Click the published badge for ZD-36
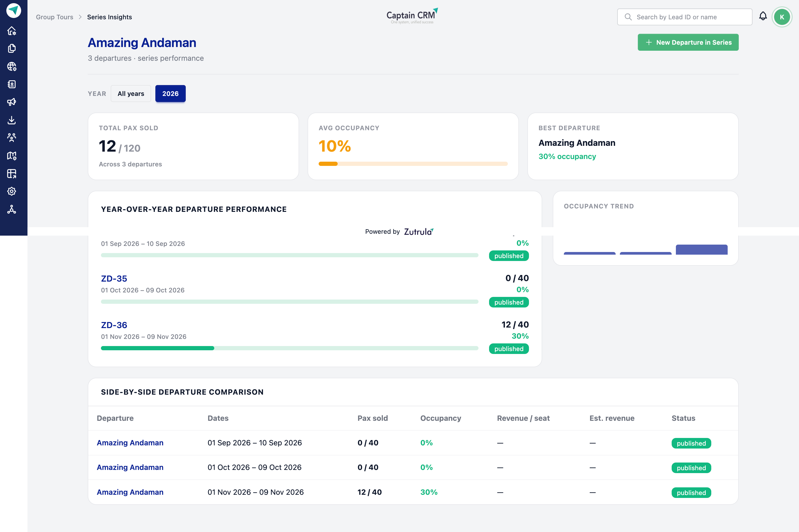 509,349
